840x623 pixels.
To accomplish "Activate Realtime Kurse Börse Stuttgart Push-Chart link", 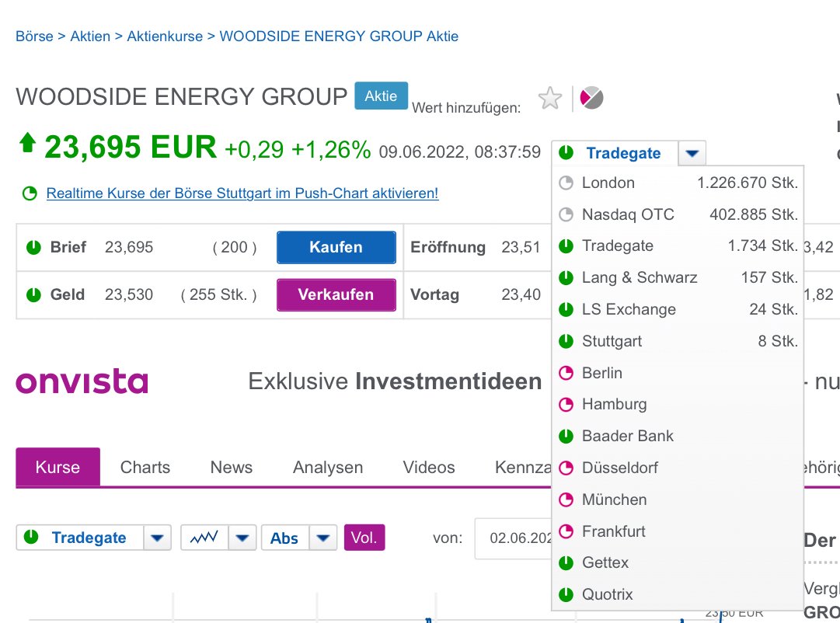I will [x=242, y=193].
